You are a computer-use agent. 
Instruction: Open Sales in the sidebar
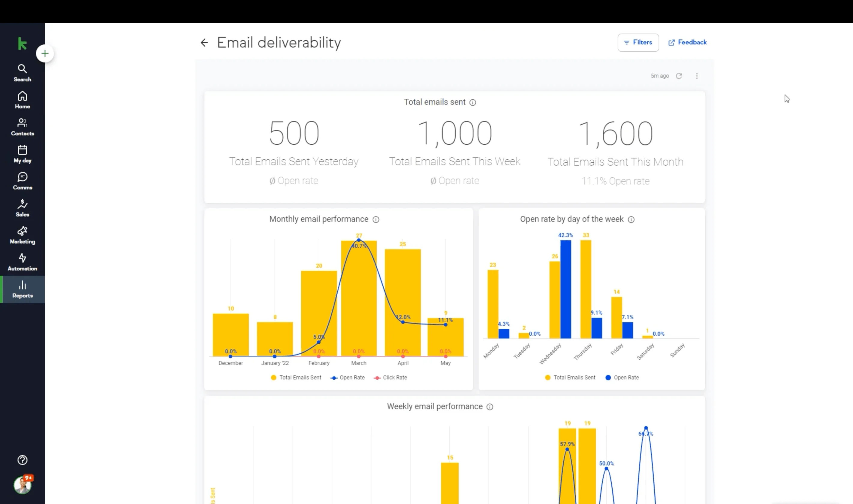tap(23, 208)
